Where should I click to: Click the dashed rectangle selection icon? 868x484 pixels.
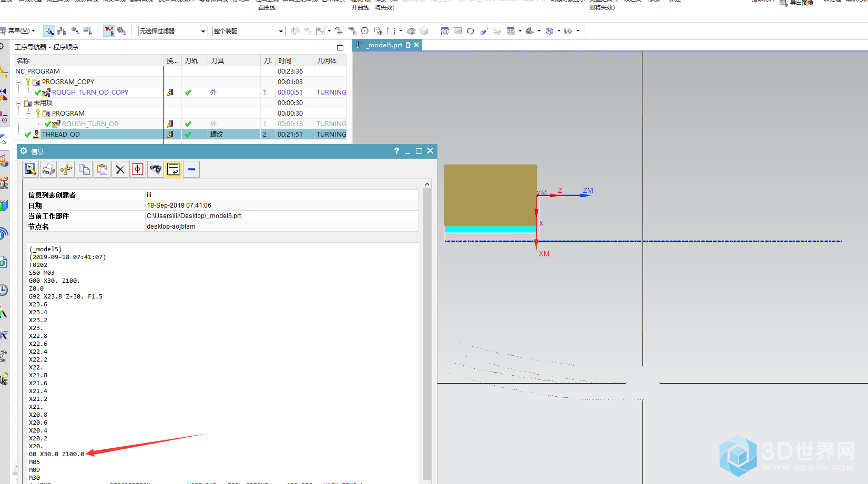coord(391,31)
